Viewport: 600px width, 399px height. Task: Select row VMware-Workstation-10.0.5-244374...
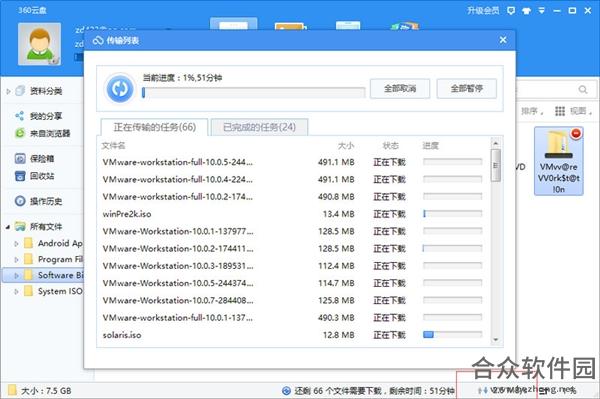click(x=293, y=283)
